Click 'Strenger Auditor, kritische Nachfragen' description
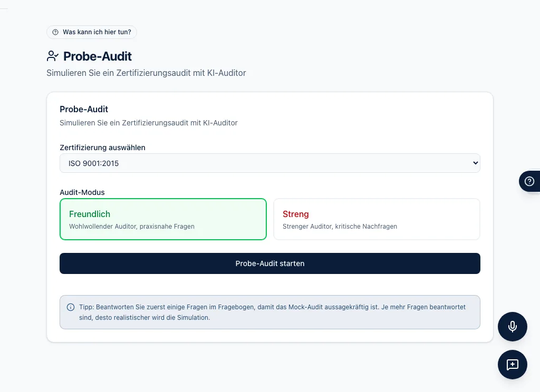This screenshot has width=540, height=392. tap(340, 227)
